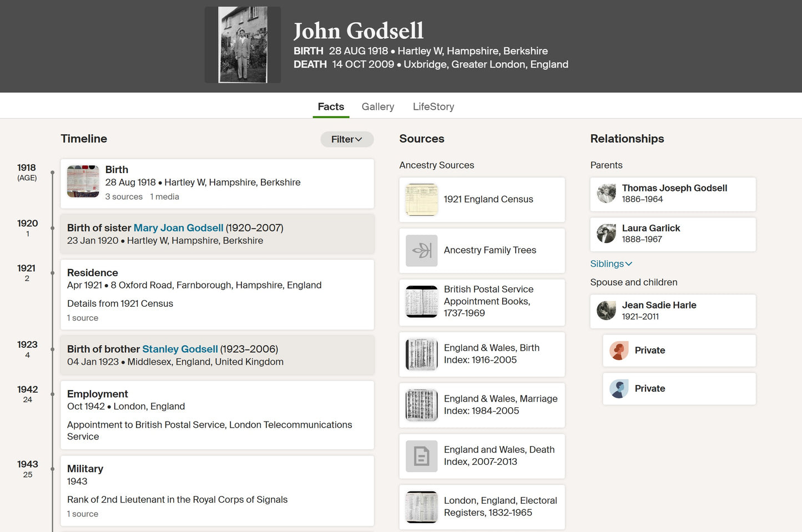Click the 1942 Employment timeline marker dot

pos(53,394)
